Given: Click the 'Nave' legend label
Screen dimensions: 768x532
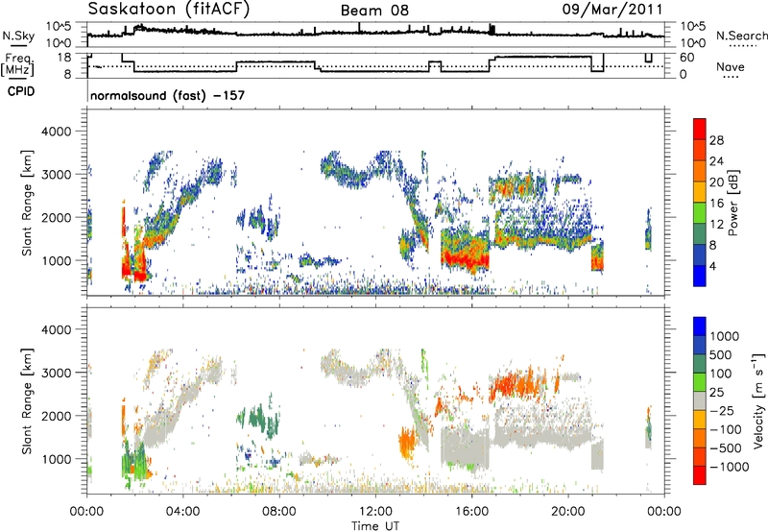Looking at the screenshot, I should click(731, 66).
